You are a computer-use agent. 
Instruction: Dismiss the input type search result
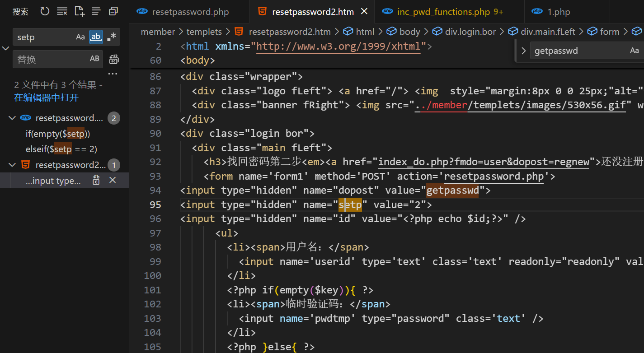pyautogui.click(x=113, y=180)
